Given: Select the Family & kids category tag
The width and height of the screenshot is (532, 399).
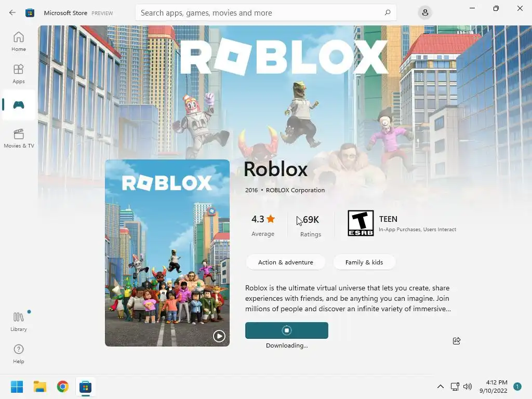Looking at the screenshot, I should pos(364,262).
